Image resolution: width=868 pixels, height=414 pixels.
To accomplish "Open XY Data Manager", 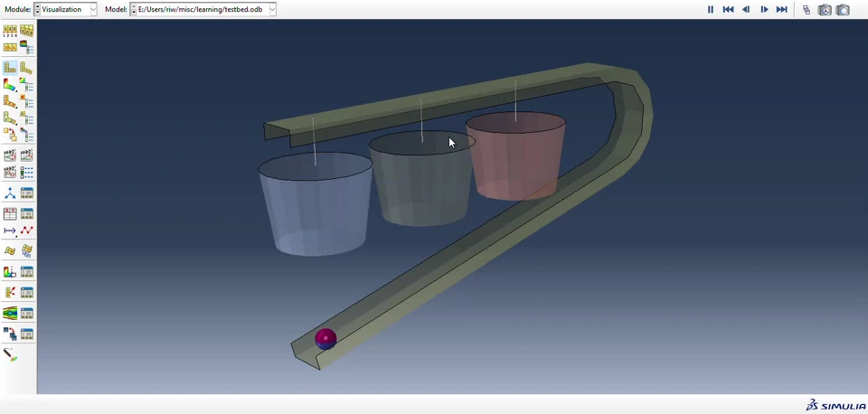I will pos(26,213).
